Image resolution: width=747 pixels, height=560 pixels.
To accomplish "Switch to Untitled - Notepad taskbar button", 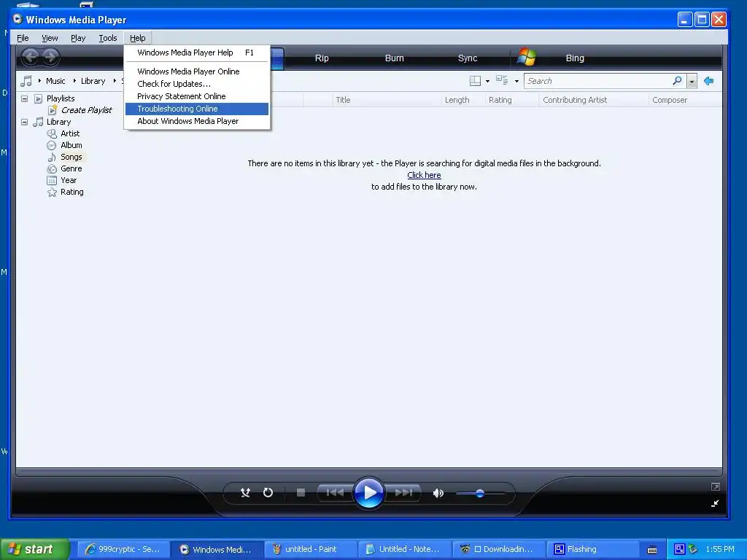I will click(404, 549).
